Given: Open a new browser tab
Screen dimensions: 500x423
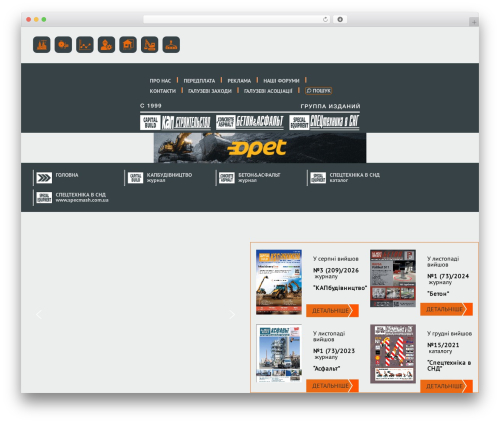Looking at the screenshot, I should pos(474,22).
